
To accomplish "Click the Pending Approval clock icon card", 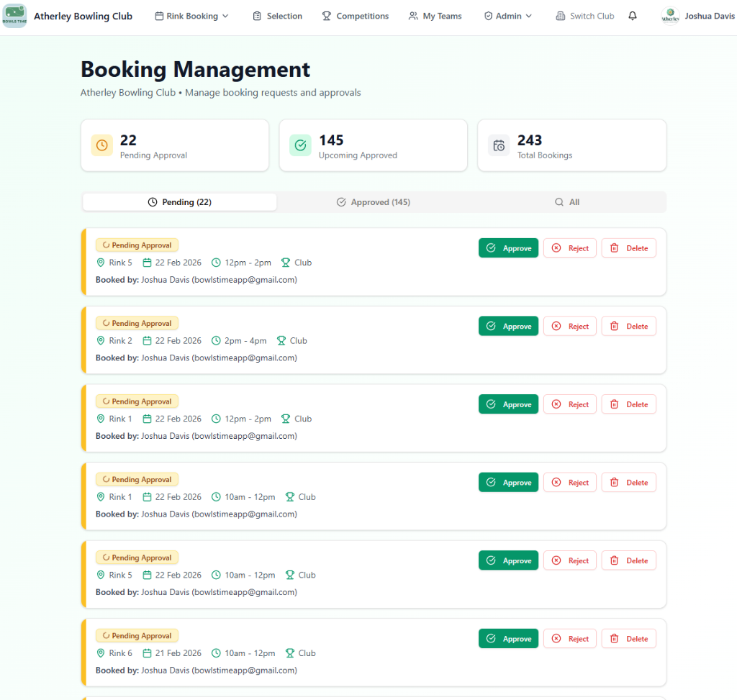I will (102, 145).
